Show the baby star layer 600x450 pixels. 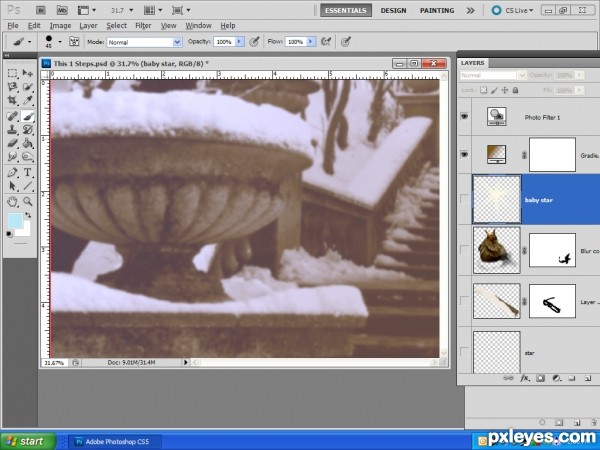coord(465,199)
